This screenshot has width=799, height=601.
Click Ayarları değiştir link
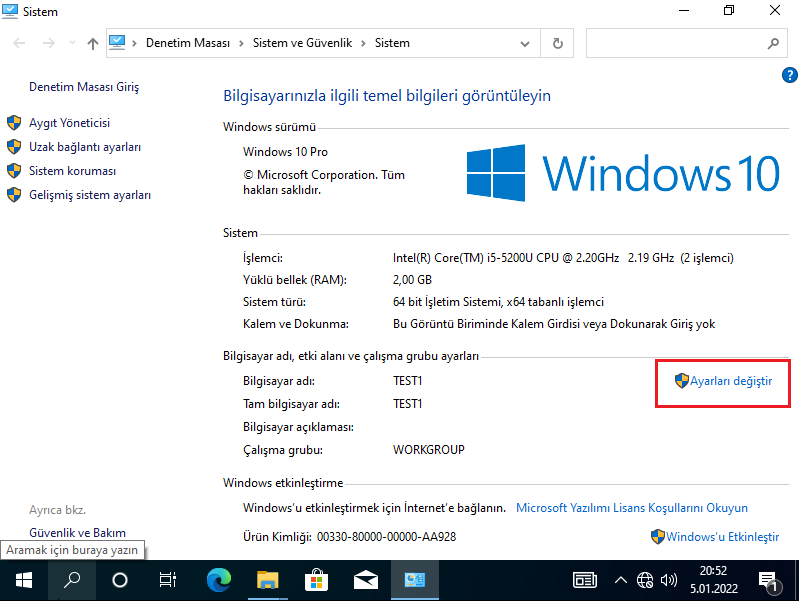click(731, 381)
